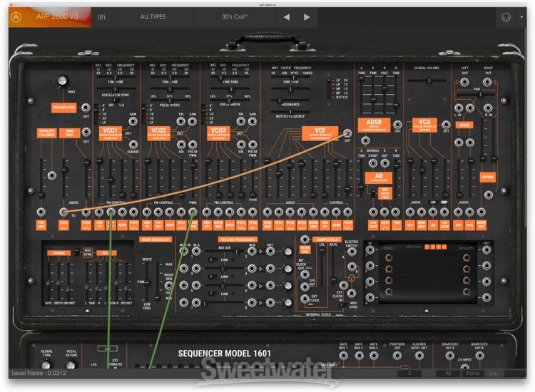Click the VCF OUT jack
The image size is (535, 392).
point(347,133)
